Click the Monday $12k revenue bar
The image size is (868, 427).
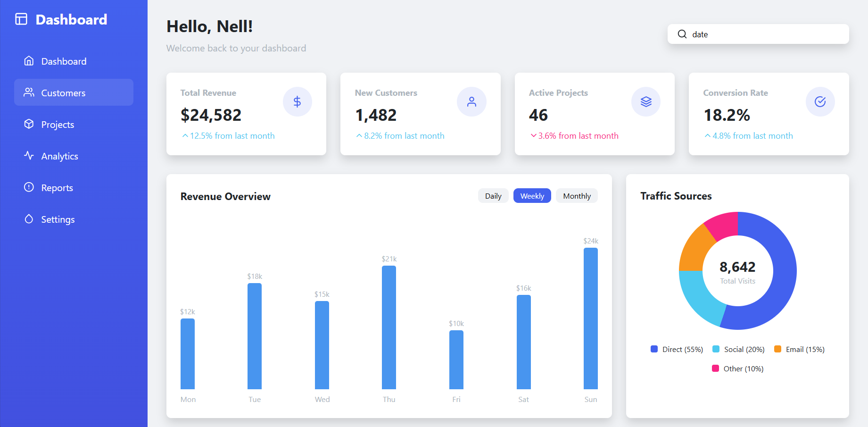pos(188,354)
